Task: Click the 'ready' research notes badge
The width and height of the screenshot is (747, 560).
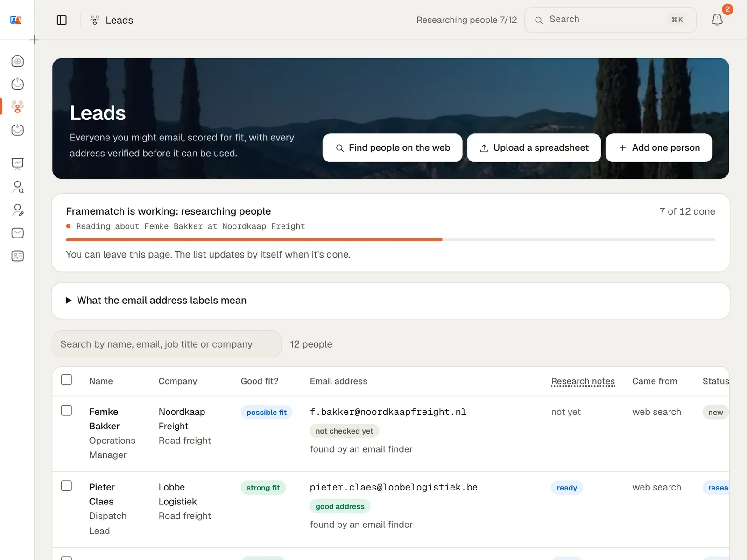Action: [x=567, y=488]
